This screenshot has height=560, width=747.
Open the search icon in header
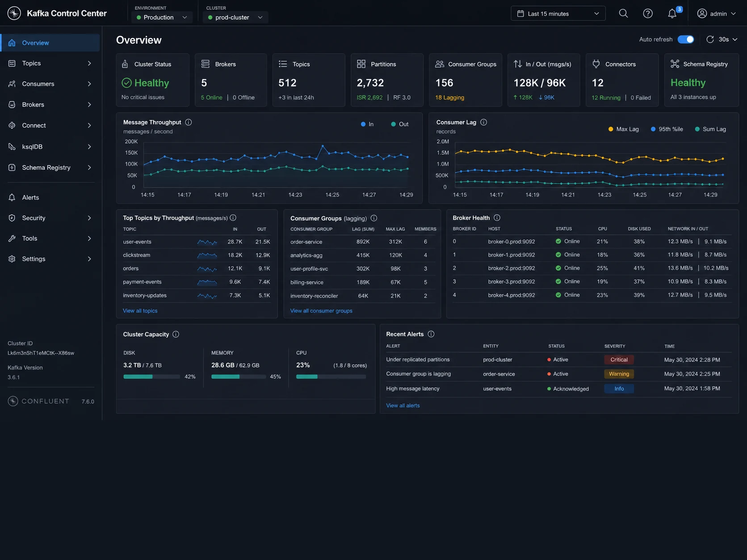click(623, 13)
